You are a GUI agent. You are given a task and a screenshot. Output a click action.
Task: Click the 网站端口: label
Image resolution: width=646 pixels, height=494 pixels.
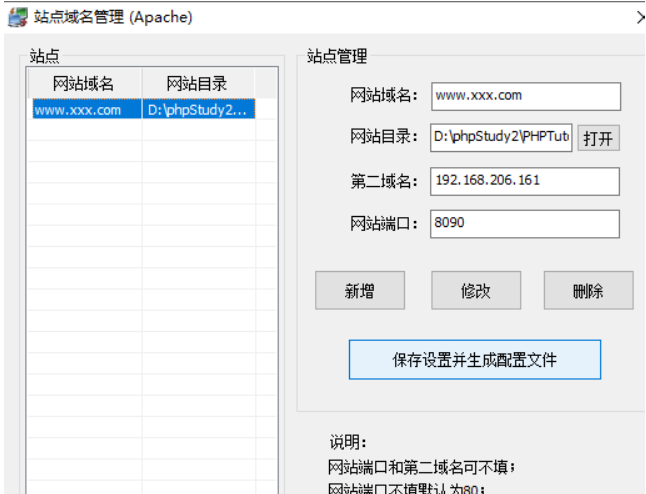point(384,223)
